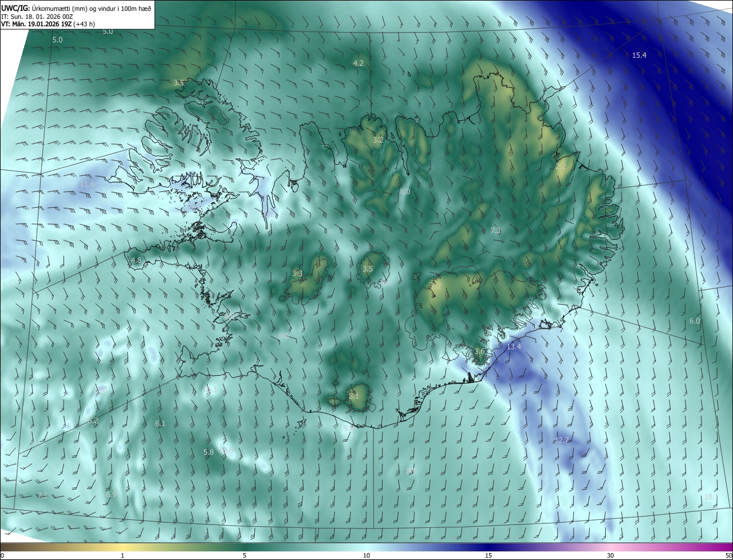Select the 11.6 value label
Screen dimensions: 733x560
point(87,184)
